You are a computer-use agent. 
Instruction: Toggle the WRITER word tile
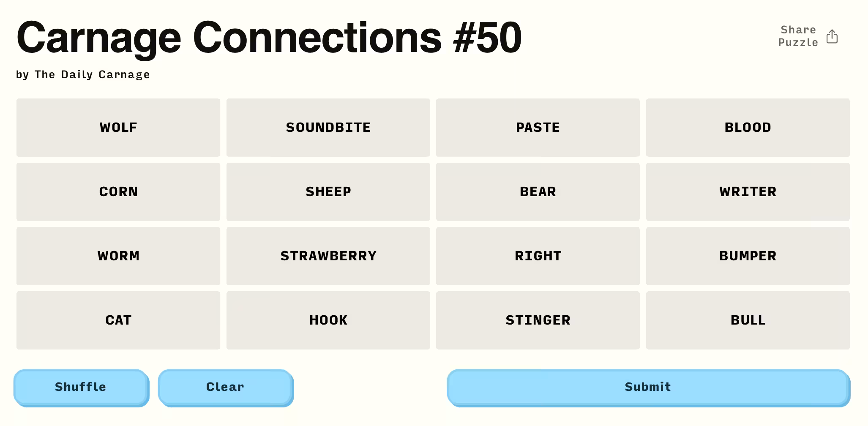coord(748,192)
